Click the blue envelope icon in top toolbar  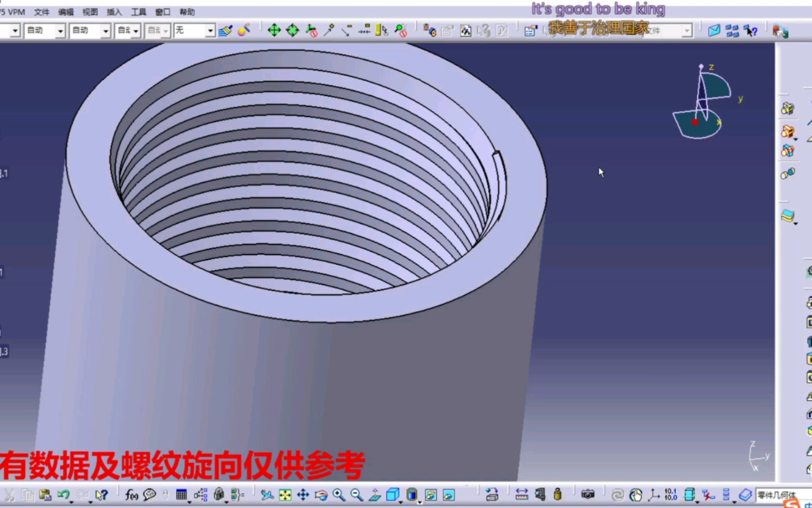(714, 31)
